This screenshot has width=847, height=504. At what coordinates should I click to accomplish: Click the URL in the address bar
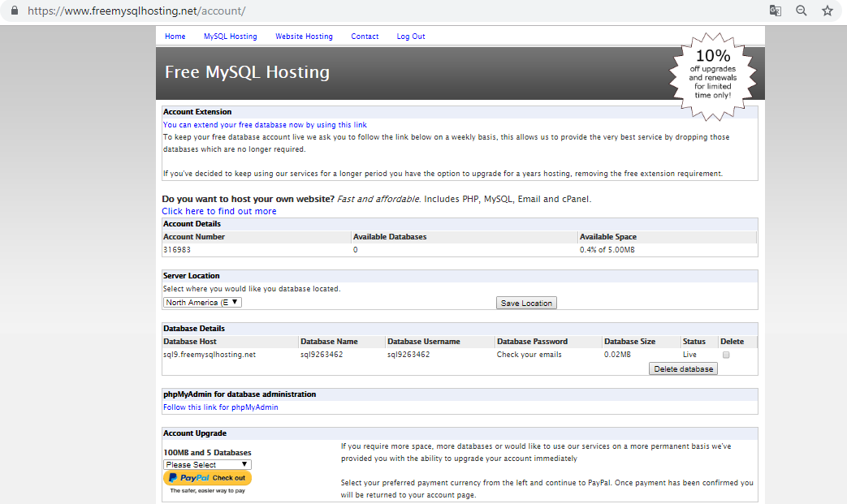136,11
